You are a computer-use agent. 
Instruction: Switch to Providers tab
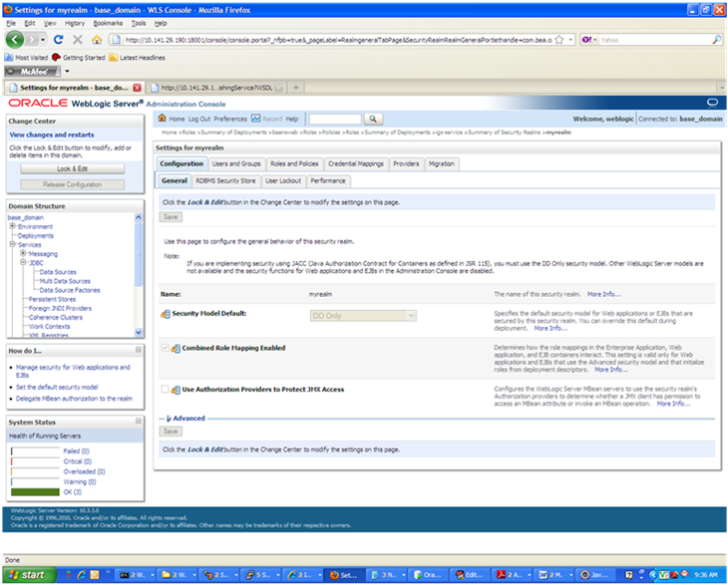pos(406,163)
